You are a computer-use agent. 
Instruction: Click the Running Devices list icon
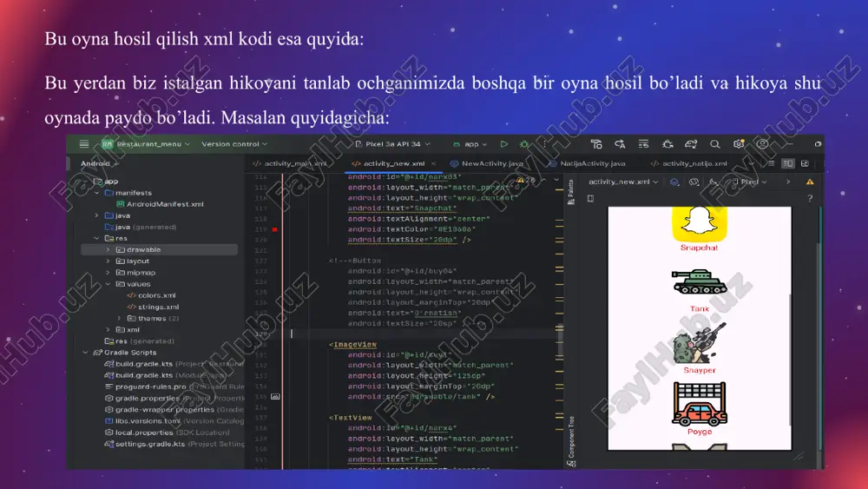643,144
